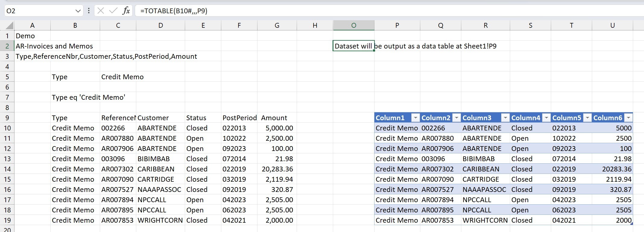Cancel the formula entry with X icon

pyautogui.click(x=101, y=11)
